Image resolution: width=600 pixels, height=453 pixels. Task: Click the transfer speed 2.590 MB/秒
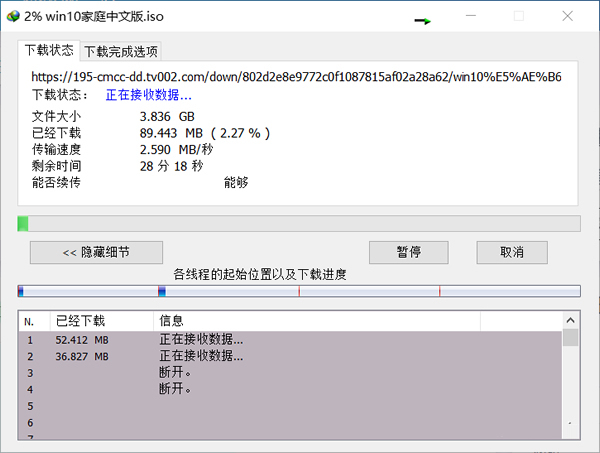click(x=176, y=150)
